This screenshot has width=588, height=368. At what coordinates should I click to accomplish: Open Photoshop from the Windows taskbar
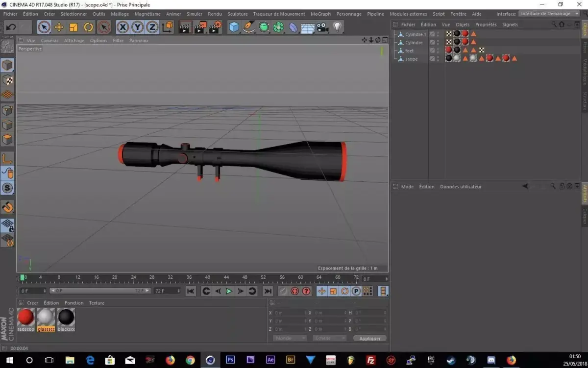pyautogui.click(x=230, y=360)
